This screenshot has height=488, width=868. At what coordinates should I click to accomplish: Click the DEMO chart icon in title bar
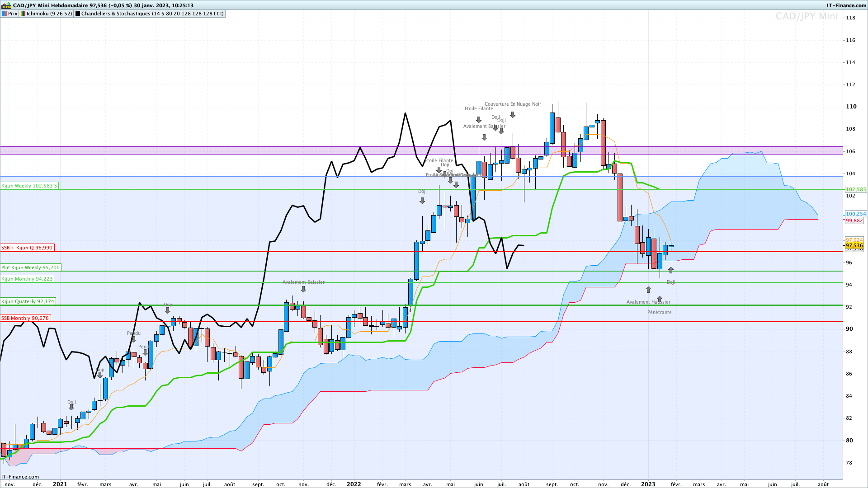click(x=6, y=5)
